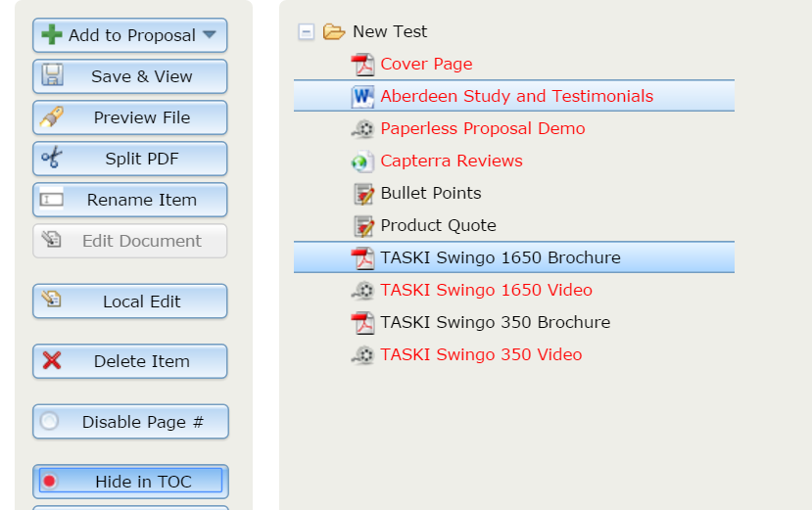Click the Rename Item text box icon

[x=52, y=200]
